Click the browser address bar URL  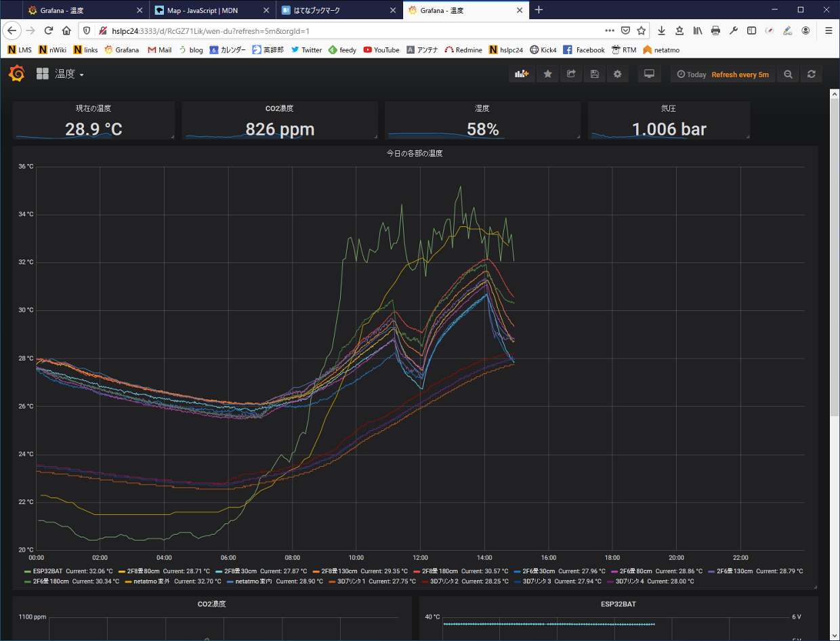click(339, 30)
